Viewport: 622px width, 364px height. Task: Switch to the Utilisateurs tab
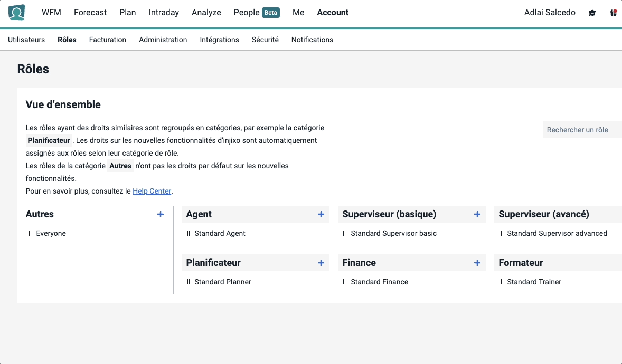(26, 40)
